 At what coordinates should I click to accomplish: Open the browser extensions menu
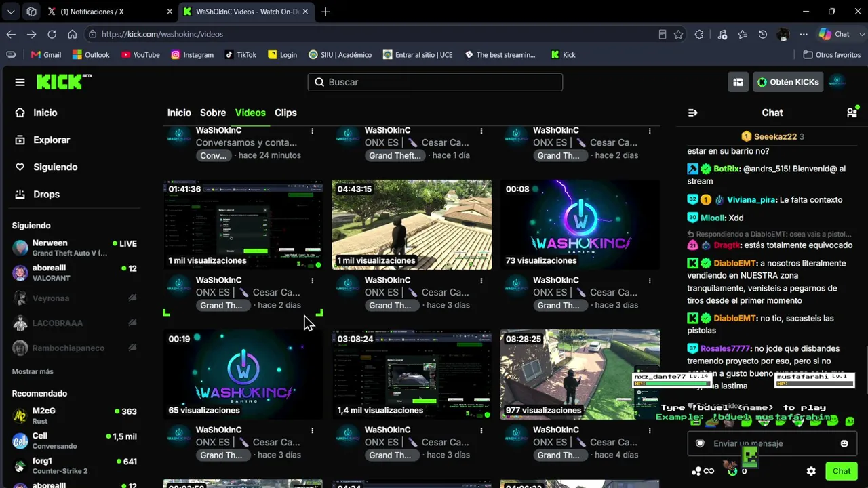[699, 34]
